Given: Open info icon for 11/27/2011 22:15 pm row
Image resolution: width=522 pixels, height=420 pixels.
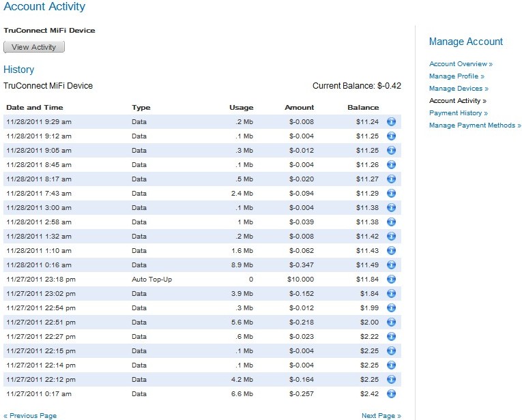Looking at the screenshot, I should [391, 350].
